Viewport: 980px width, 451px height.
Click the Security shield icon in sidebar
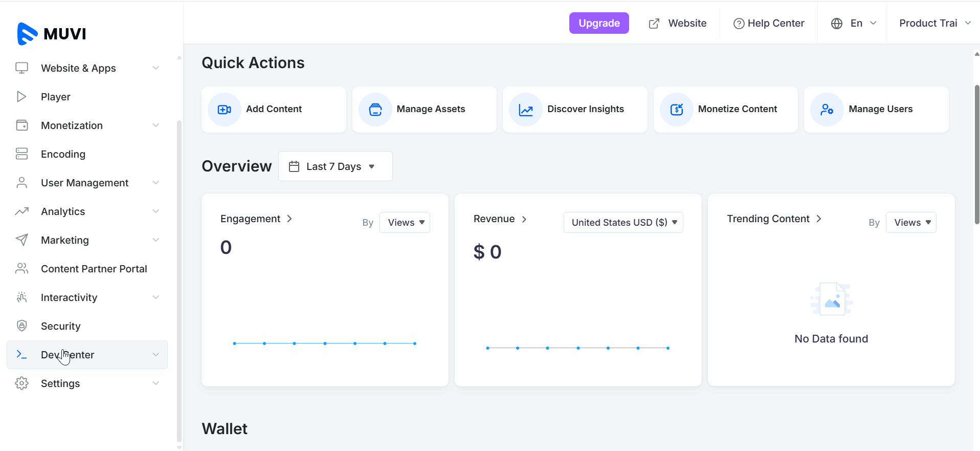21,326
